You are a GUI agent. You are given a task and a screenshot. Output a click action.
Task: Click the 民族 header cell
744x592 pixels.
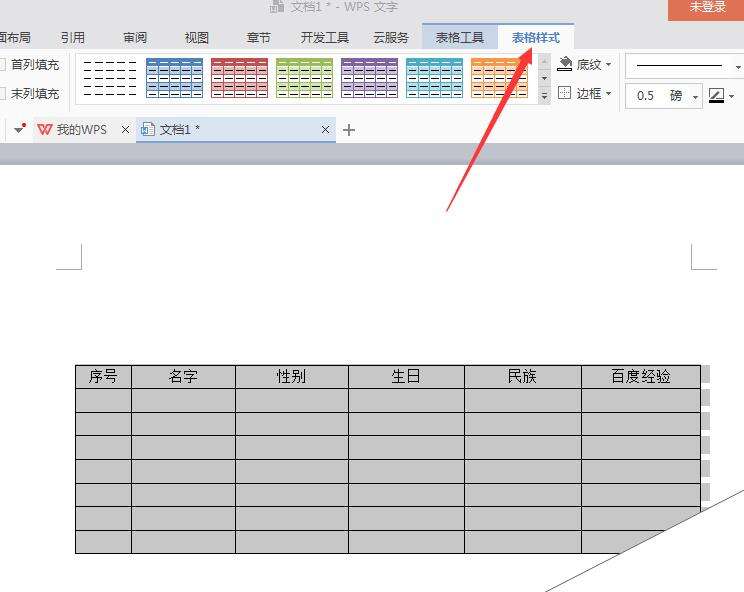[522, 377]
